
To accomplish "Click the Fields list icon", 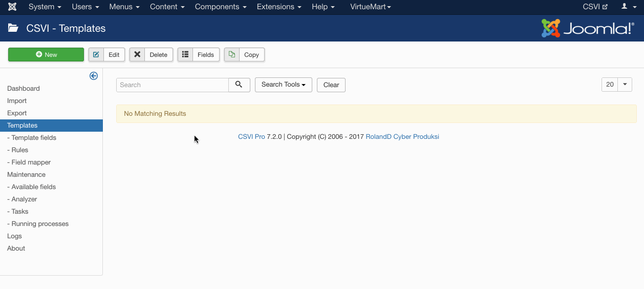I will [x=185, y=55].
